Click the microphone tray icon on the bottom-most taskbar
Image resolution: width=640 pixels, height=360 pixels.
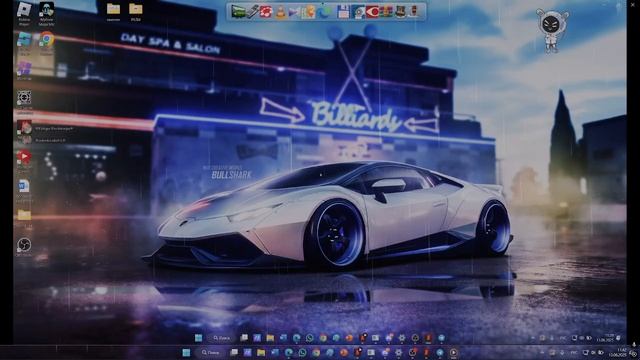tap(562, 352)
